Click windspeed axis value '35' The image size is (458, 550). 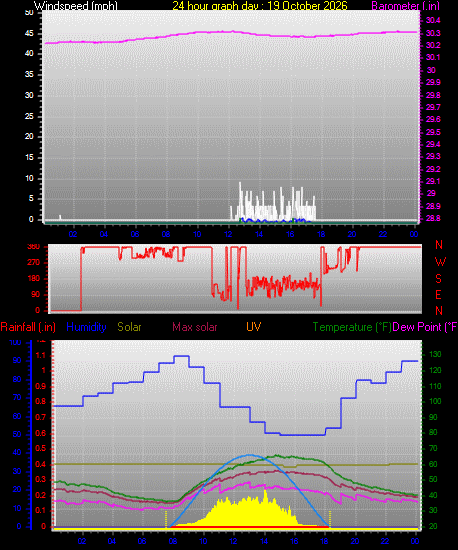[29, 74]
